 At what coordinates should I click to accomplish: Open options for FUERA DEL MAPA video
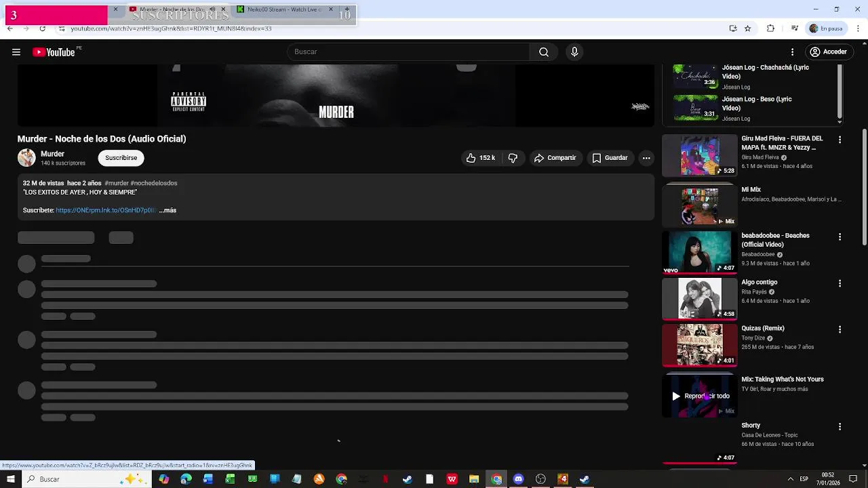pos(840,140)
